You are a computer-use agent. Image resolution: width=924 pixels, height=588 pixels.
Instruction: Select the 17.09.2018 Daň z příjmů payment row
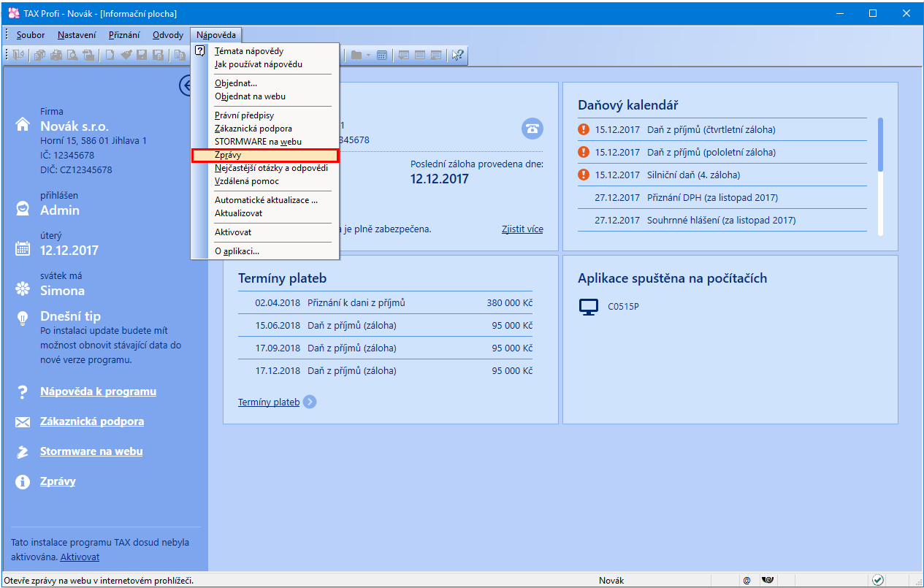point(385,348)
